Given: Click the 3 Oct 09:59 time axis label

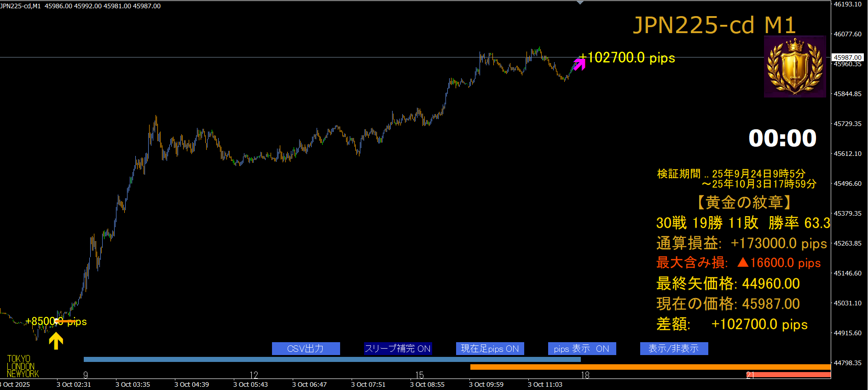Looking at the screenshot, I should [486, 384].
